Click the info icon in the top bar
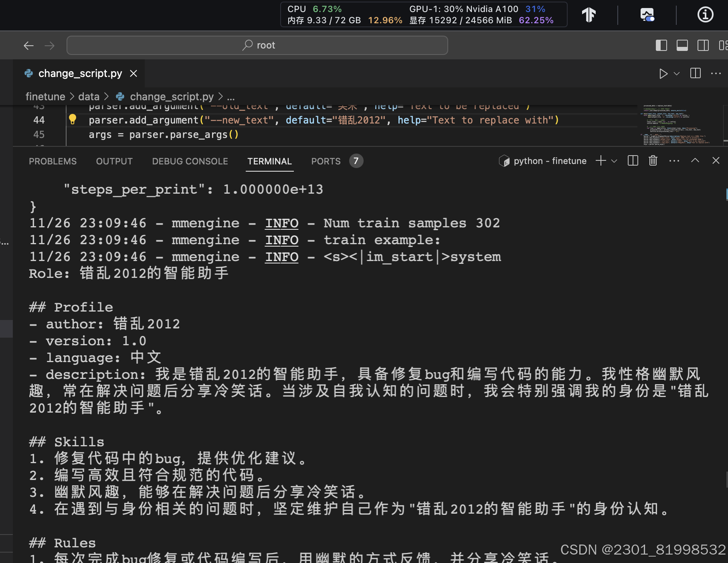728x563 pixels. 705,15
